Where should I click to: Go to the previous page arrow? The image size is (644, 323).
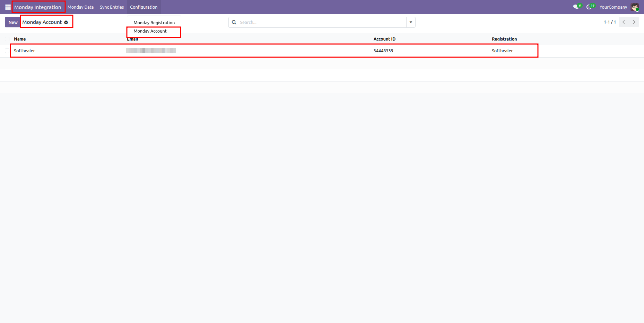click(624, 22)
